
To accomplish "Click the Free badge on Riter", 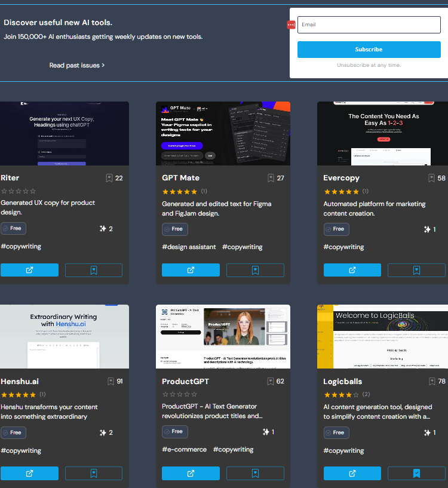I will [x=13, y=228].
